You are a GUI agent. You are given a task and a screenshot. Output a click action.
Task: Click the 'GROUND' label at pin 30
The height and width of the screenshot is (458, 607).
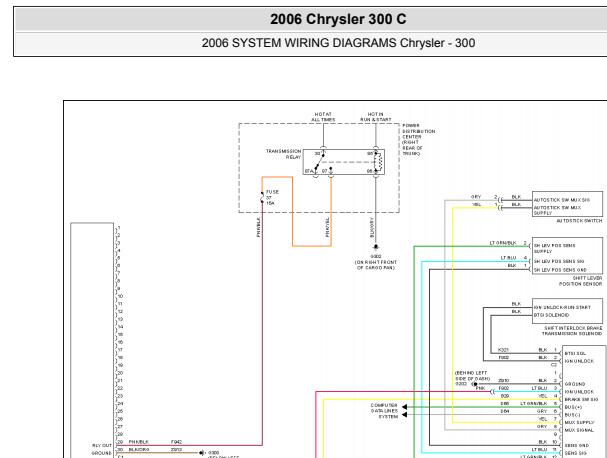pyautogui.click(x=102, y=453)
